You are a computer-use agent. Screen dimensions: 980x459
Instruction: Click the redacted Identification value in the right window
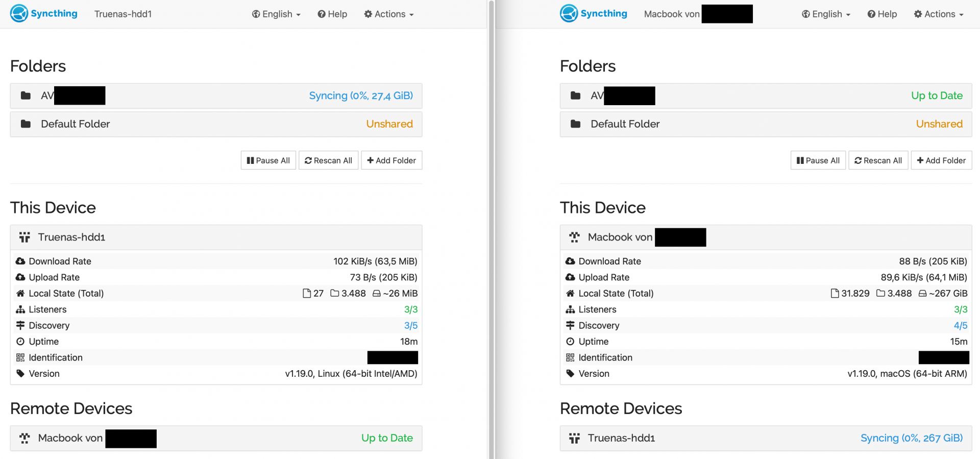click(944, 357)
